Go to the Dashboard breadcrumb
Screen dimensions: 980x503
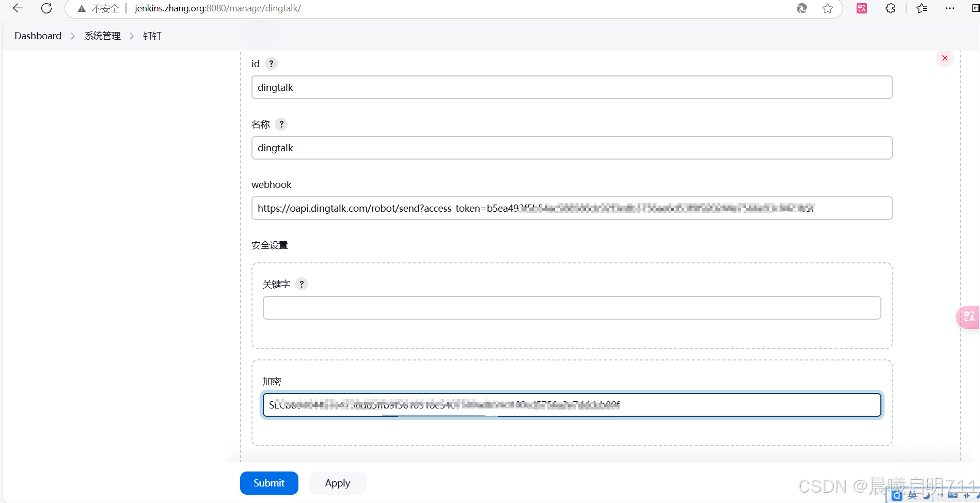tap(38, 36)
